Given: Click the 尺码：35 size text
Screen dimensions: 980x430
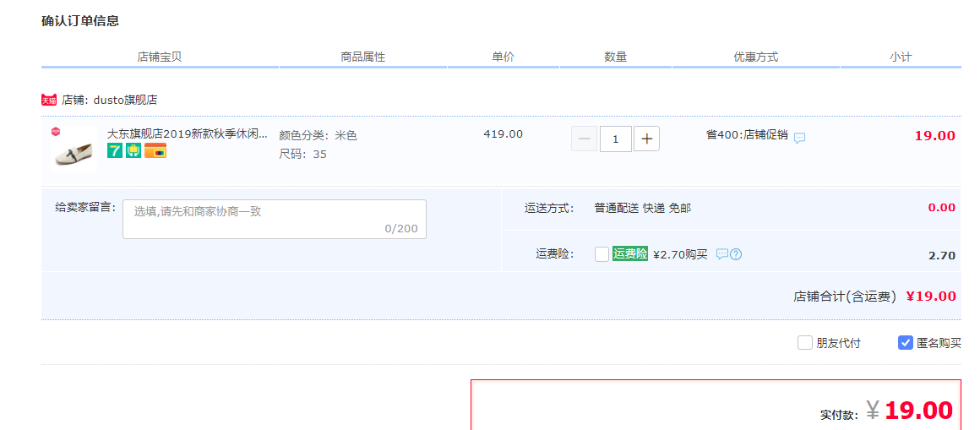Looking at the screenshot, I should [302, 154].
